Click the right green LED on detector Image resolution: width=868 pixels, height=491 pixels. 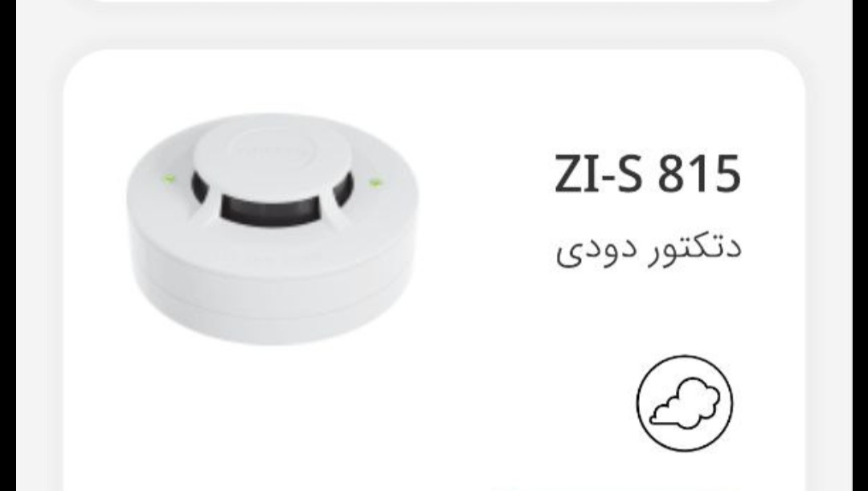375,182
